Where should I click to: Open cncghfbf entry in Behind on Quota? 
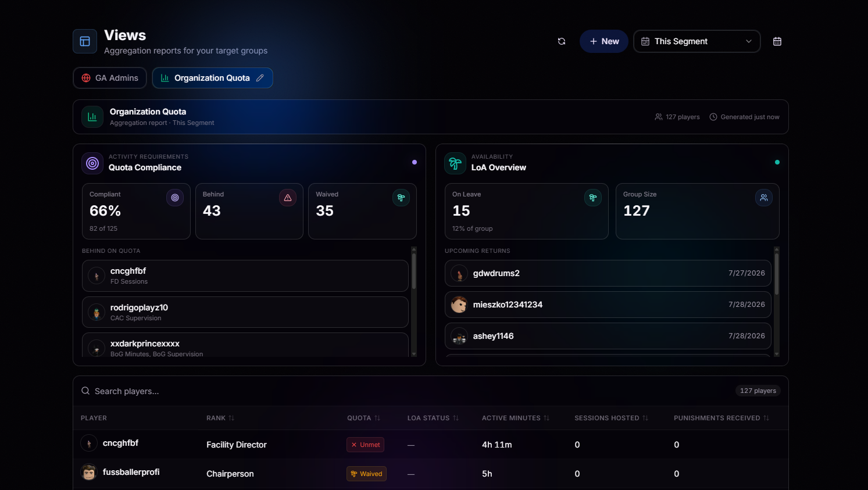245,276
